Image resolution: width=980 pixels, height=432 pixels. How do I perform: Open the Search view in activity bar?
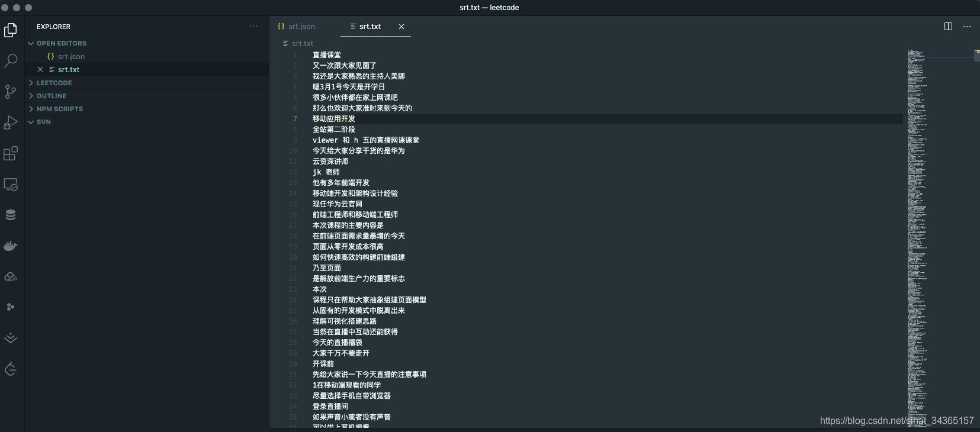point(11,60)
